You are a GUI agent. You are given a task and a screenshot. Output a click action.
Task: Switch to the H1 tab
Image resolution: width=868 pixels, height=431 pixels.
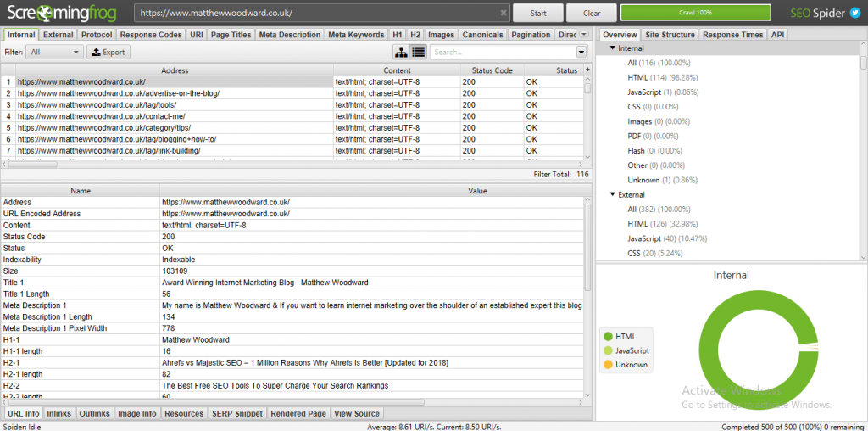click(x=398, y=34)
